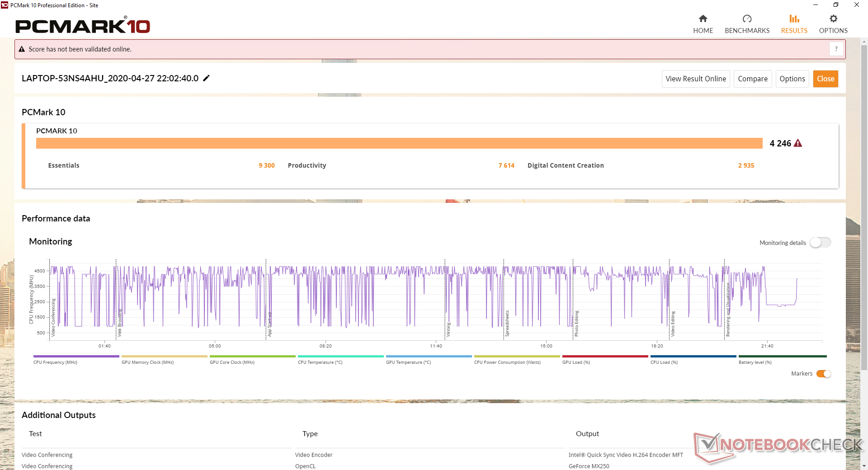Click the question mark help icon

pos(836,49)
